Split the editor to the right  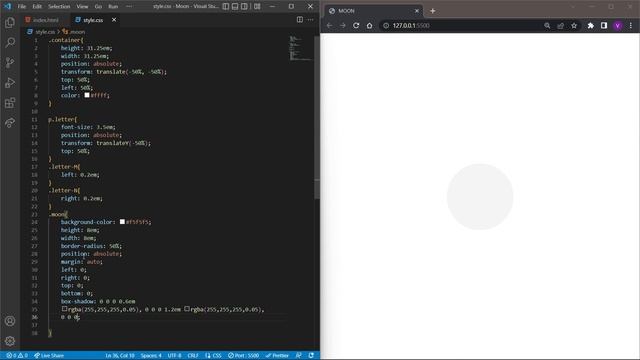(300, 20)
